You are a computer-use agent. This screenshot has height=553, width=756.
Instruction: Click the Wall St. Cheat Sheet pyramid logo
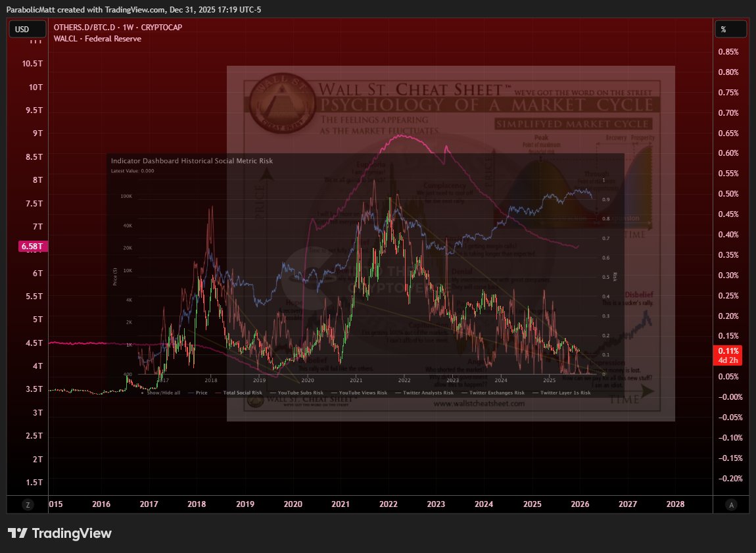tap(282, 103)
